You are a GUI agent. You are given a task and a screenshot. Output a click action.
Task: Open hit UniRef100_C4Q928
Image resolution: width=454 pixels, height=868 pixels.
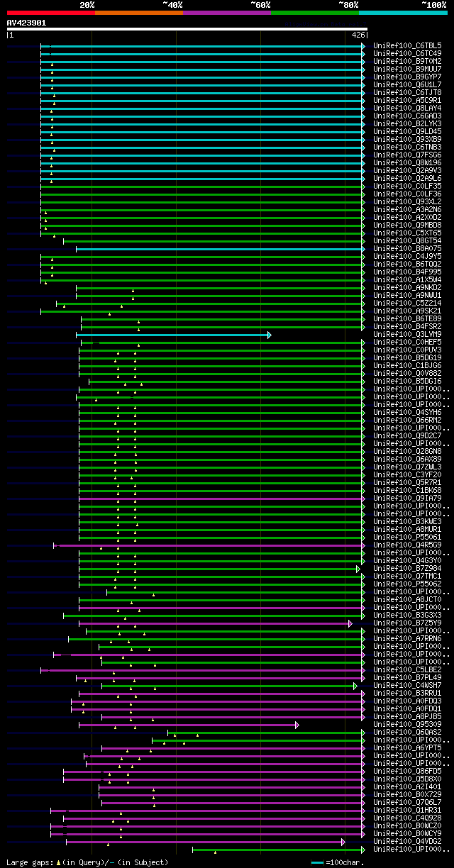408,818
